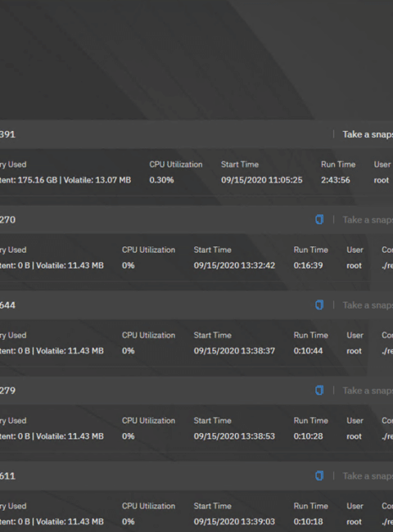393x532 pixels.
Task: Select start time 09/15/2020 13:32:42
Action: 234,265
